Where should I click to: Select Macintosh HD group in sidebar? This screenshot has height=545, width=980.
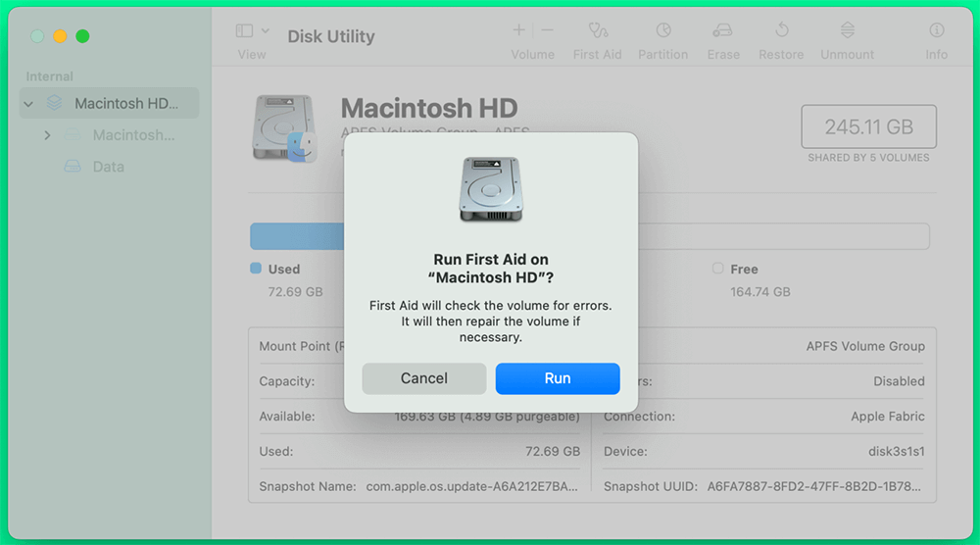110,103
